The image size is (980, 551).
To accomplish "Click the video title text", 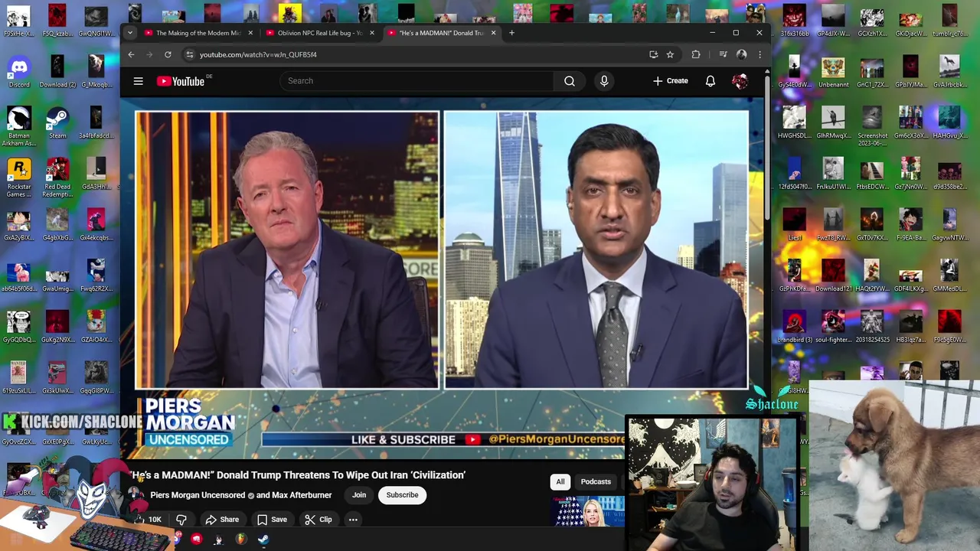I will coord(299,475).
